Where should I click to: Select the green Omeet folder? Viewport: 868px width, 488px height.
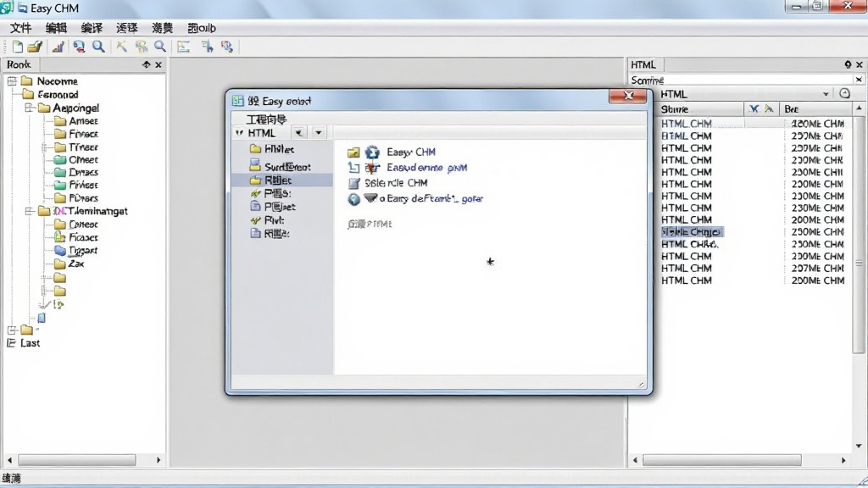pos(75,160)
